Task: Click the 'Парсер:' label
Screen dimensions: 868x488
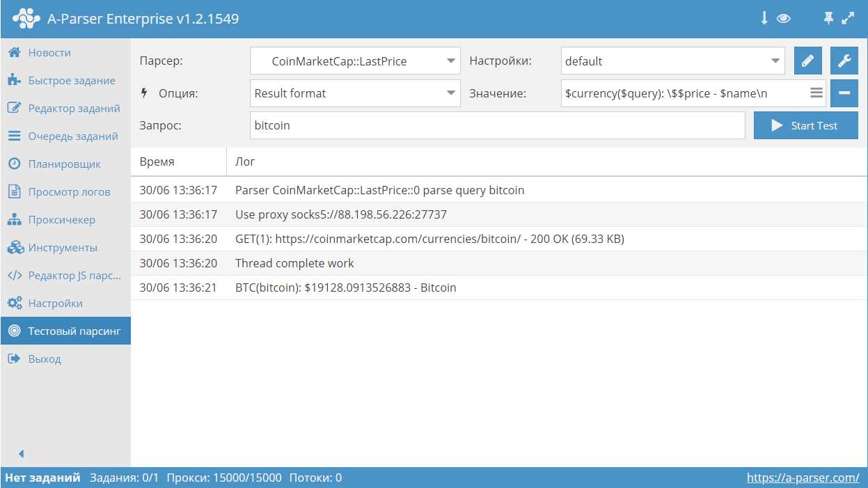Action: coord(161,61)
